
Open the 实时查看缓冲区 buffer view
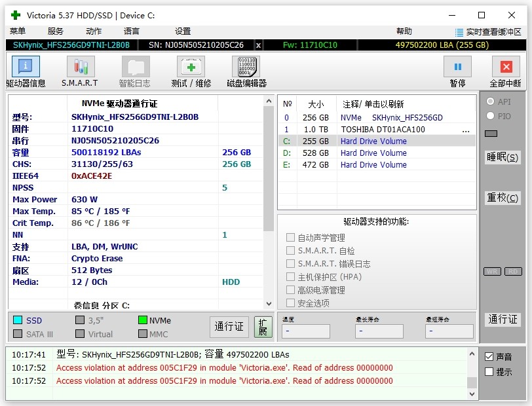488,31
